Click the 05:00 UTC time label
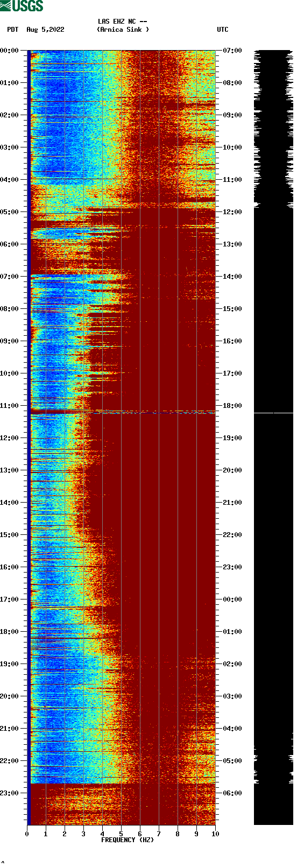The height and width of the screenshot is (868, 297). pos(232,761)
